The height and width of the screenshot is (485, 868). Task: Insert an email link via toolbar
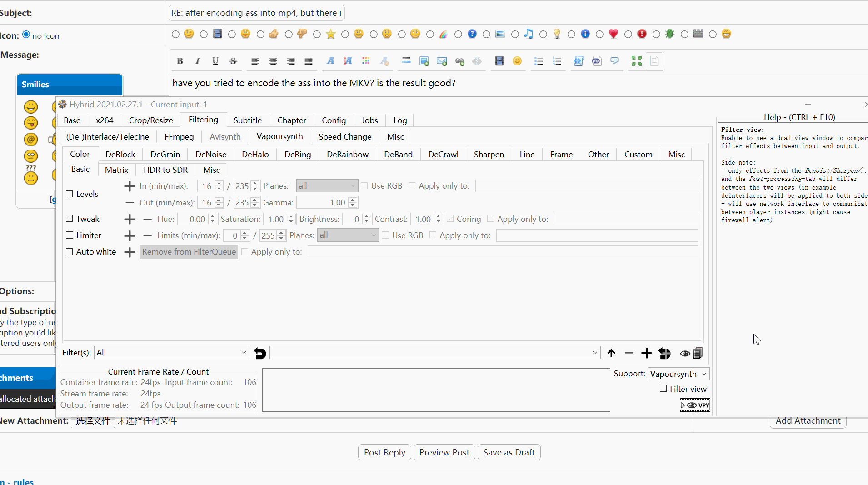[442, 61]
